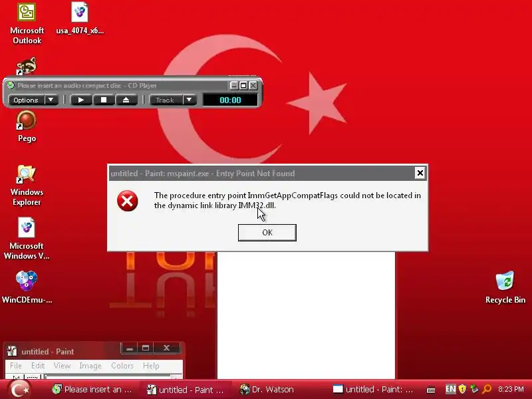Switch to 'untitled - Paint ...' taskbar button

tap(186, 390)
